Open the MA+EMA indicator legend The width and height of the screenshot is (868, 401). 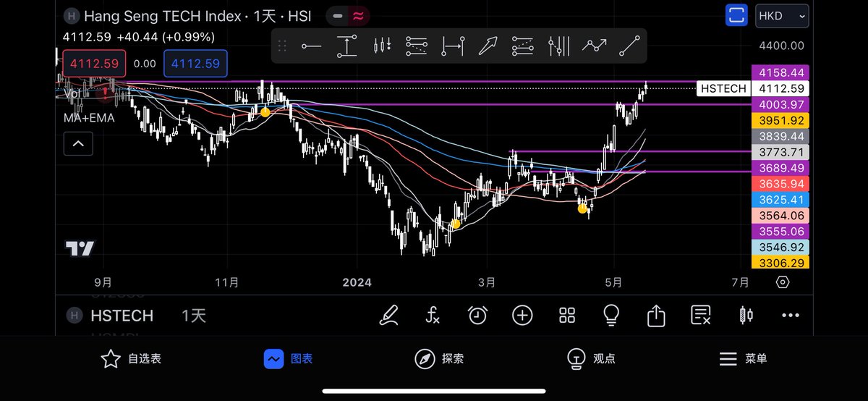89,117
